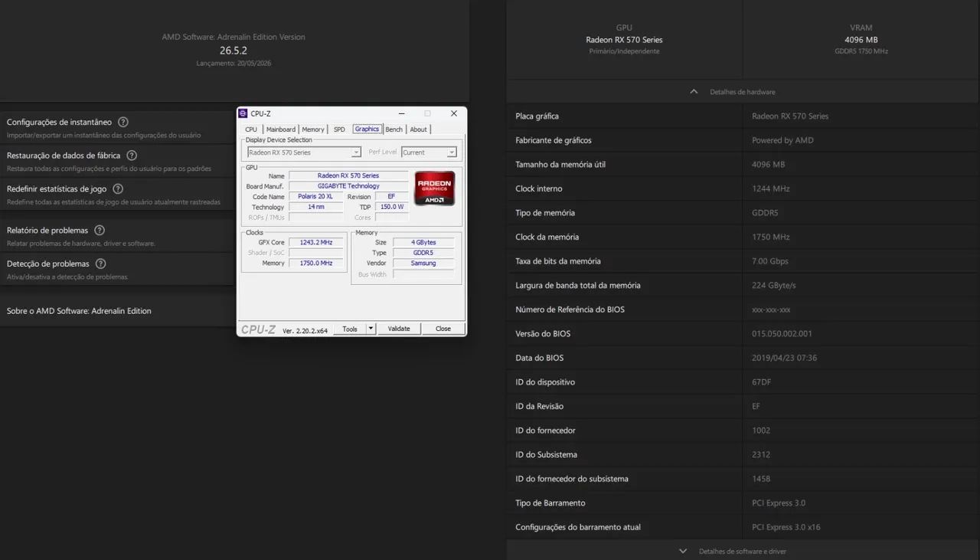Viewport: 980px width, 560px height.
Task: Open help for Configurações de instantâneo
Action: point(123,122)
